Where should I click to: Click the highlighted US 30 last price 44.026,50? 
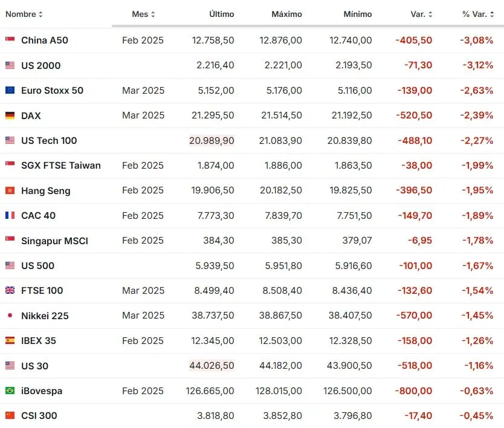[212, 366]
